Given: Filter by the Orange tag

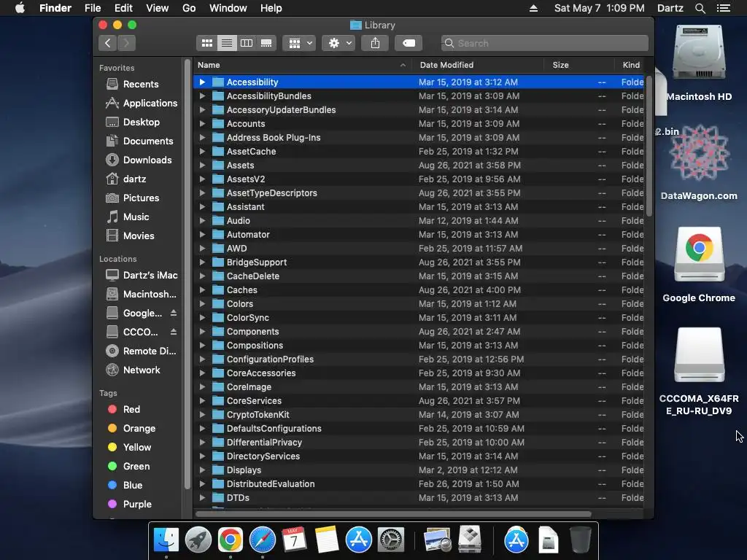Looking at the screenshot, I should [x=131, y=429].
